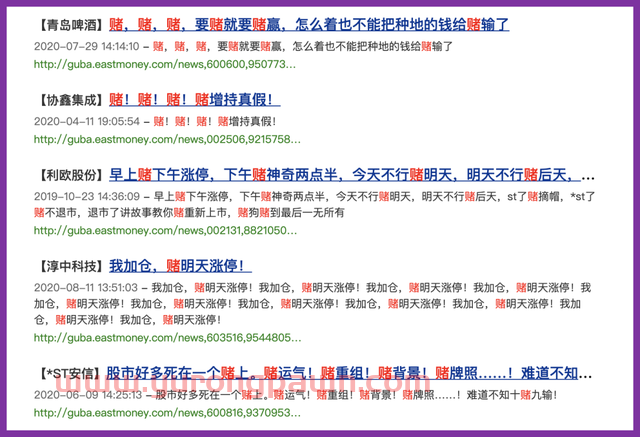Click the green URL news,600816,9370953
Image resolution: width=640 pixels, height=437 pixels.
click(167, 413)
